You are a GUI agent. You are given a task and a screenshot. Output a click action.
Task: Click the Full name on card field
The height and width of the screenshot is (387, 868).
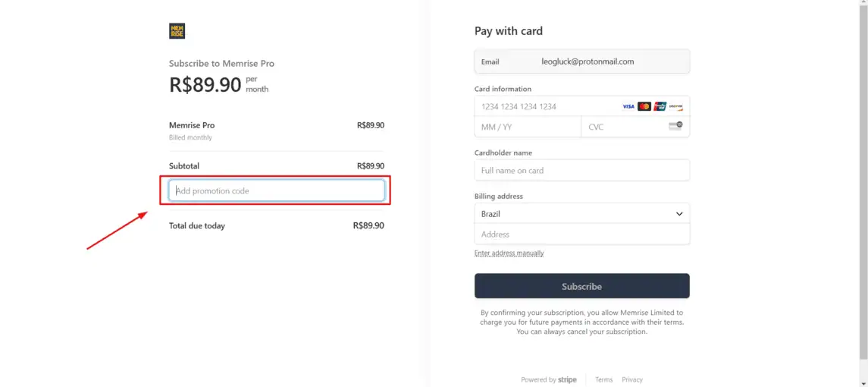[x=581, y=170]
